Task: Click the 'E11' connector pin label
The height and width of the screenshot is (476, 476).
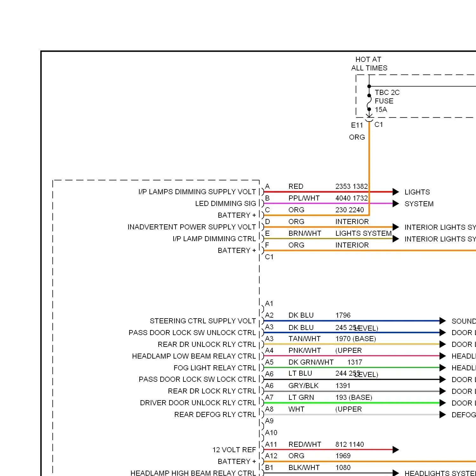Action: (357, 125)
